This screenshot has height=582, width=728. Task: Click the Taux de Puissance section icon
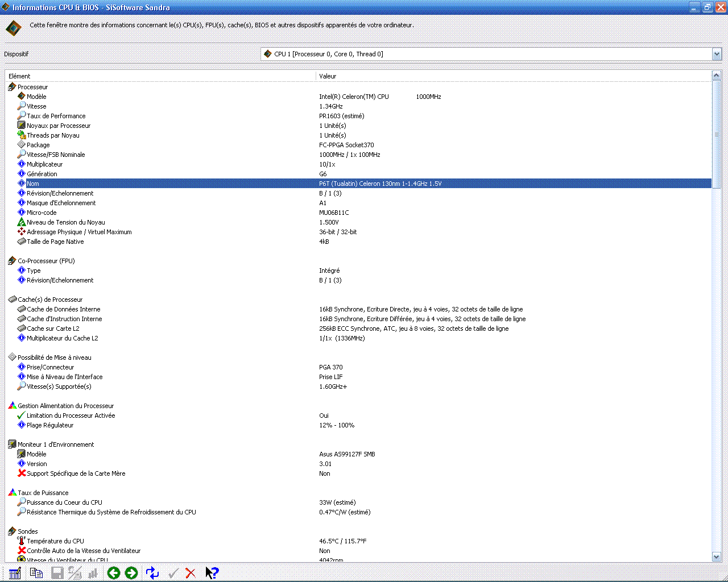point(12,493)
